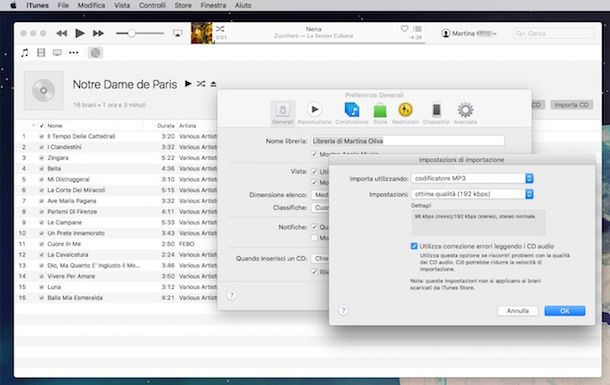610x385 pixels.
Task: Open the Generali preferences tab
Action: (x=283, y=113)
